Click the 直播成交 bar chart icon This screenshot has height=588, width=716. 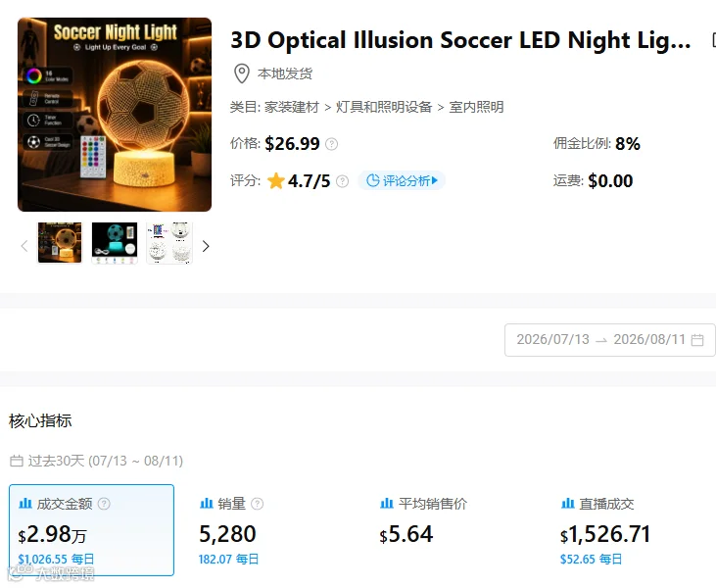point(567,504)
